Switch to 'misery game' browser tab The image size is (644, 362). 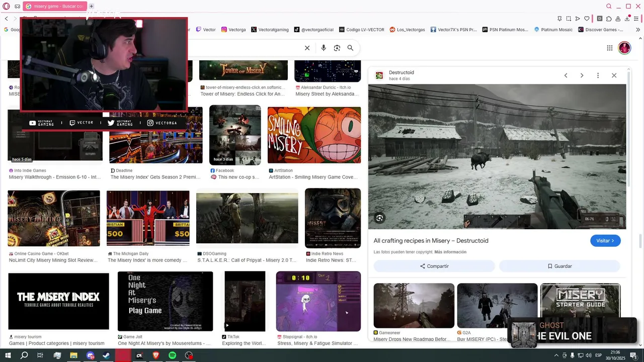pos(55,7)
